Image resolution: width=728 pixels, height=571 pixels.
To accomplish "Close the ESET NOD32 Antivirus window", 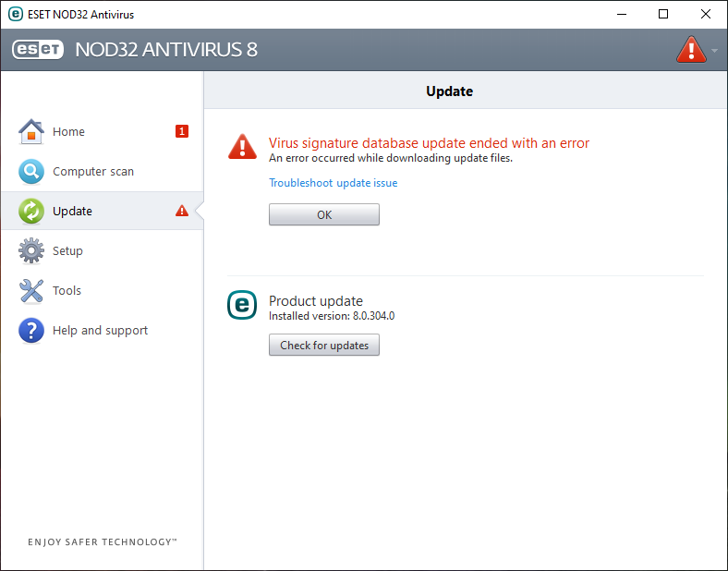I will [706, 15].
